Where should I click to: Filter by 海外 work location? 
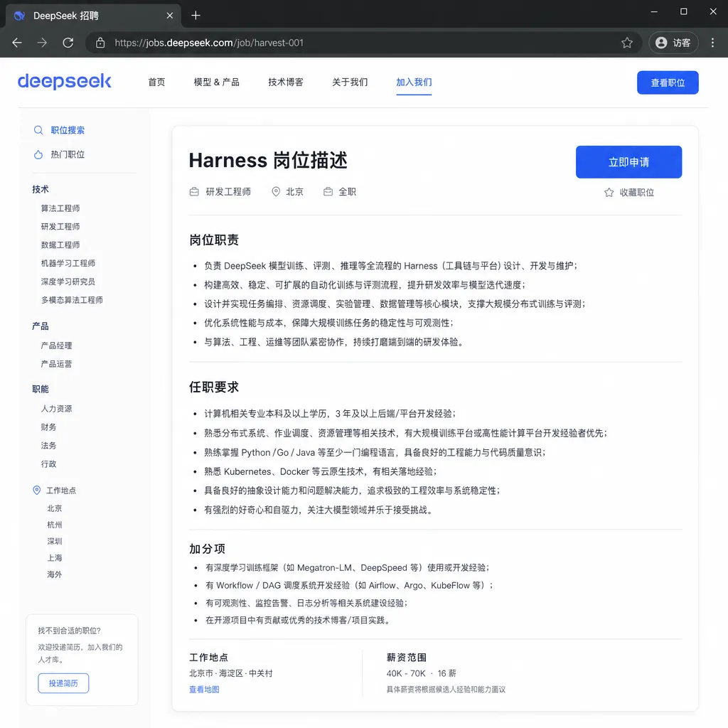pos(54,574)
